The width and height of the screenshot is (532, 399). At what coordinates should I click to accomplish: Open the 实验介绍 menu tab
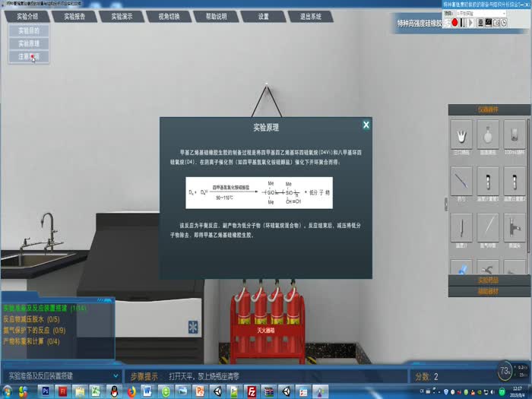click(27, 16)
